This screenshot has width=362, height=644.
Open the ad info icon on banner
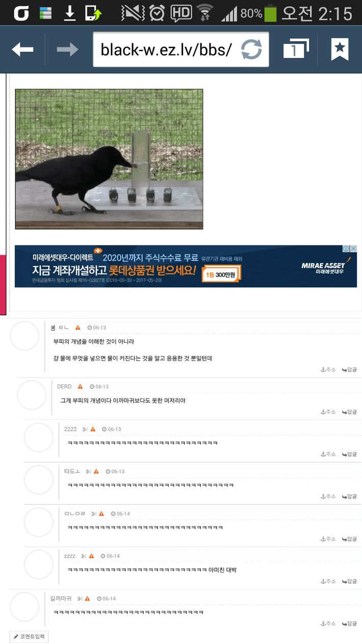click(346, 249)
